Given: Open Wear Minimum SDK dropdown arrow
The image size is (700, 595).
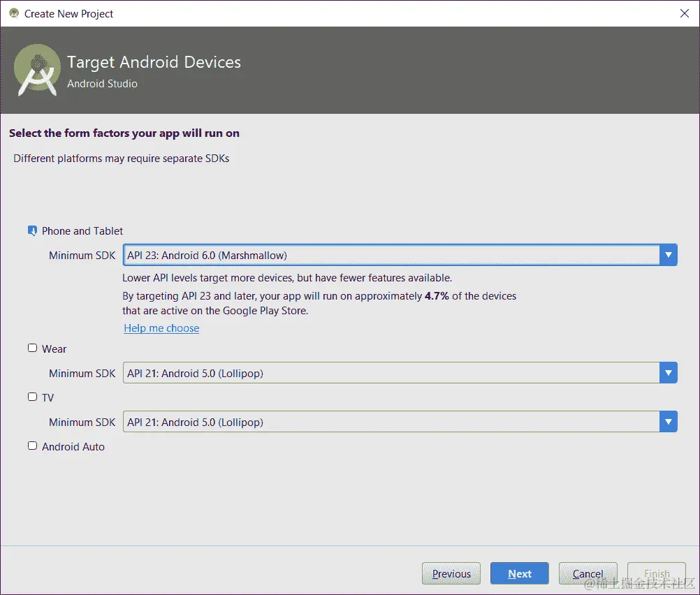Looking at the screenshot, I should [669, 373].
